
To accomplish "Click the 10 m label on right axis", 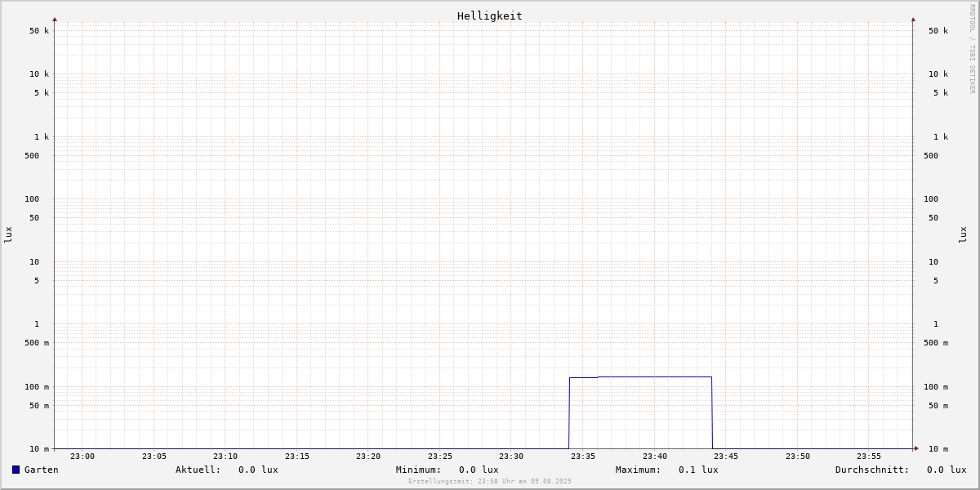I will pyautogui.click(x=938, y=449).
